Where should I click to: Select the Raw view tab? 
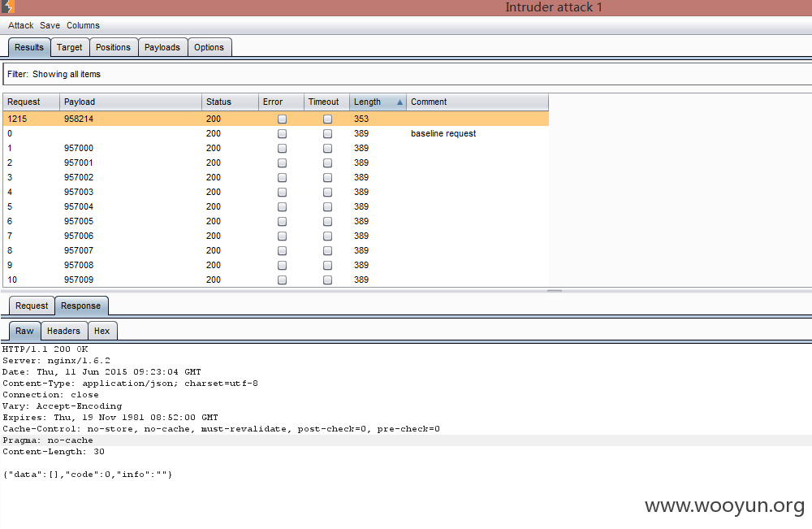[x=24, y=331]
